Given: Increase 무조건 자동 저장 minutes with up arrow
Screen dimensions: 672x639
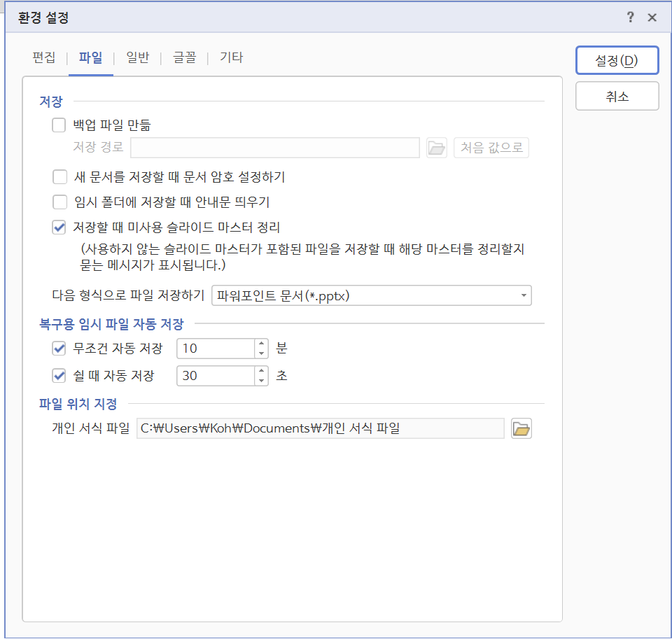Looking at the screenshot, I should point(261,344).
